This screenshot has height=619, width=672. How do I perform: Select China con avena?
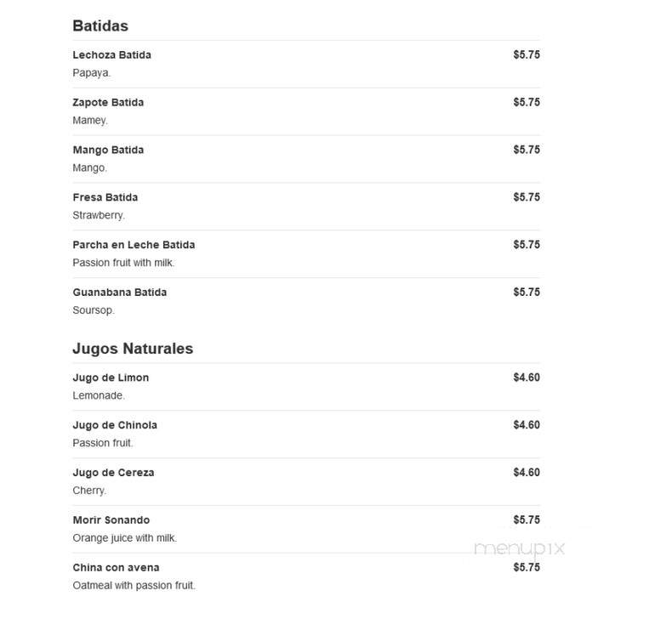(x=116, y=568)
